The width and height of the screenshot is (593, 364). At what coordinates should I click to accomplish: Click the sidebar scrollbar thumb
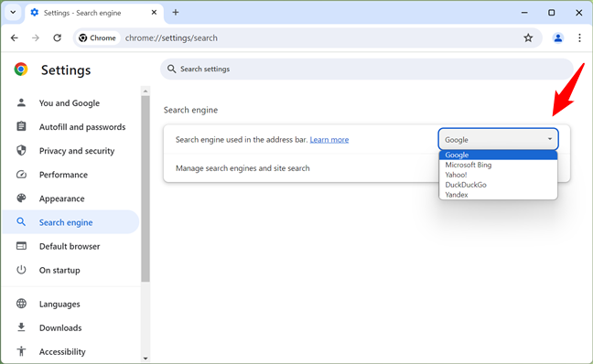pos(146,188)
